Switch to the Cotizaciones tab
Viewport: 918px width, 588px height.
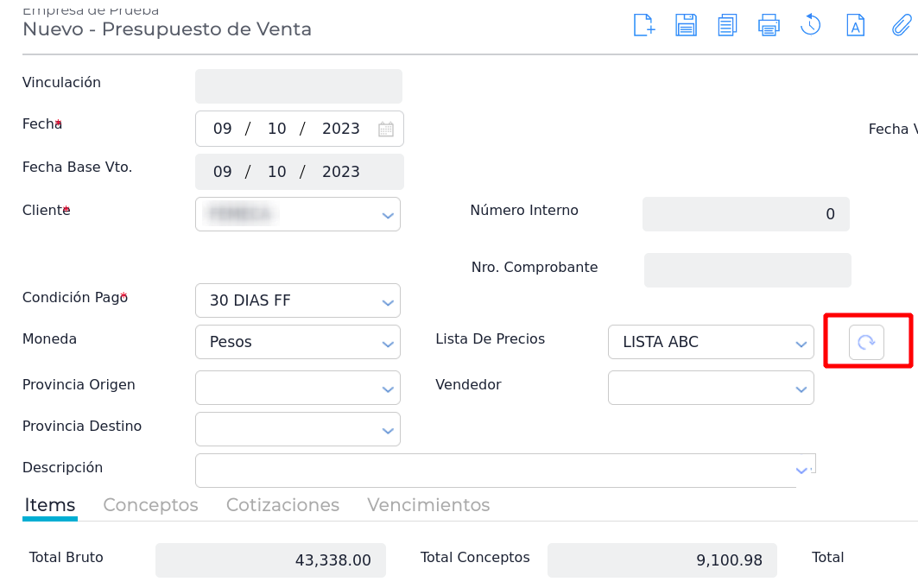282,505
